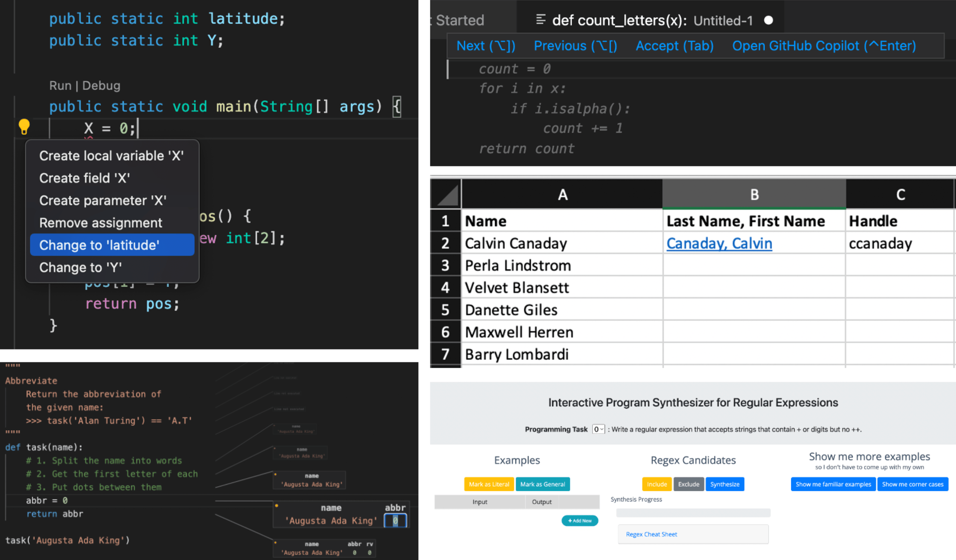Click the quick fix lightbulb icon
Image resolution: width=956 pixels, height=560 pixels.
tap(24, 127)
